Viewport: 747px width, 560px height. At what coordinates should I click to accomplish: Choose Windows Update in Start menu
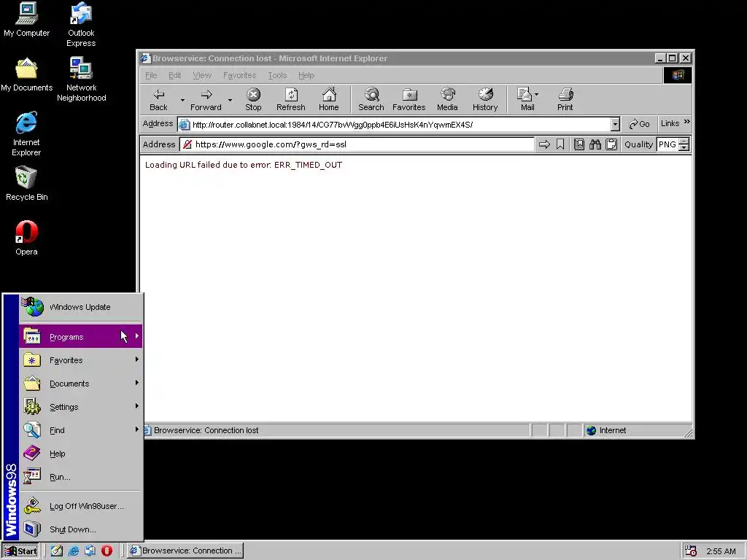[80, 307]
